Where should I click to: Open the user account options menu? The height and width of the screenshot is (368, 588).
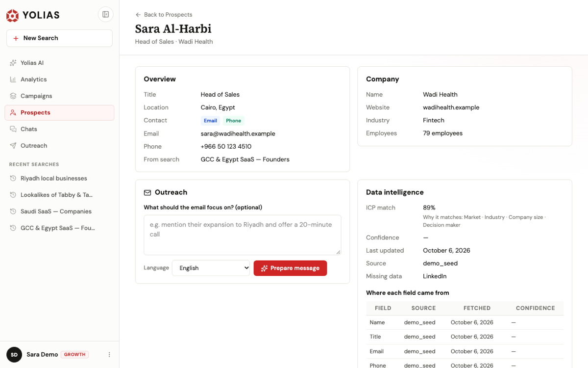pos(109,355)
